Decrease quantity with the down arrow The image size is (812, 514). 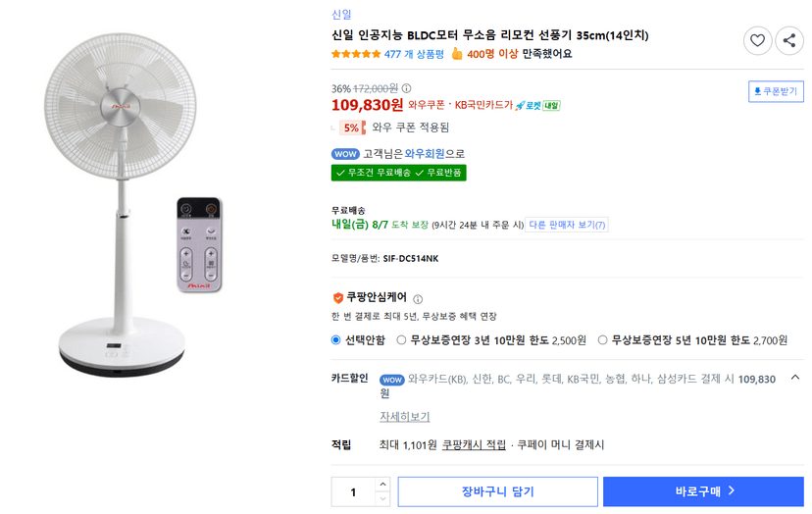point(382,499)
